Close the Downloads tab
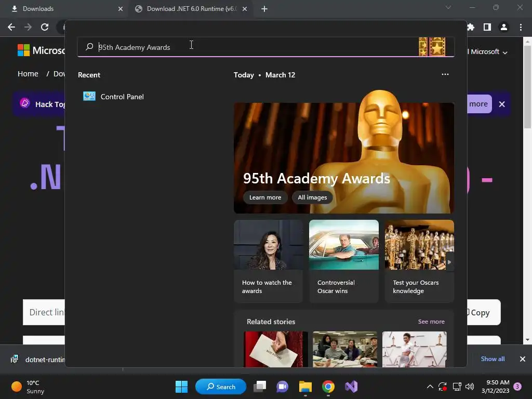The width and height of the screenshot is (532, 399). [x=121, y=9]
